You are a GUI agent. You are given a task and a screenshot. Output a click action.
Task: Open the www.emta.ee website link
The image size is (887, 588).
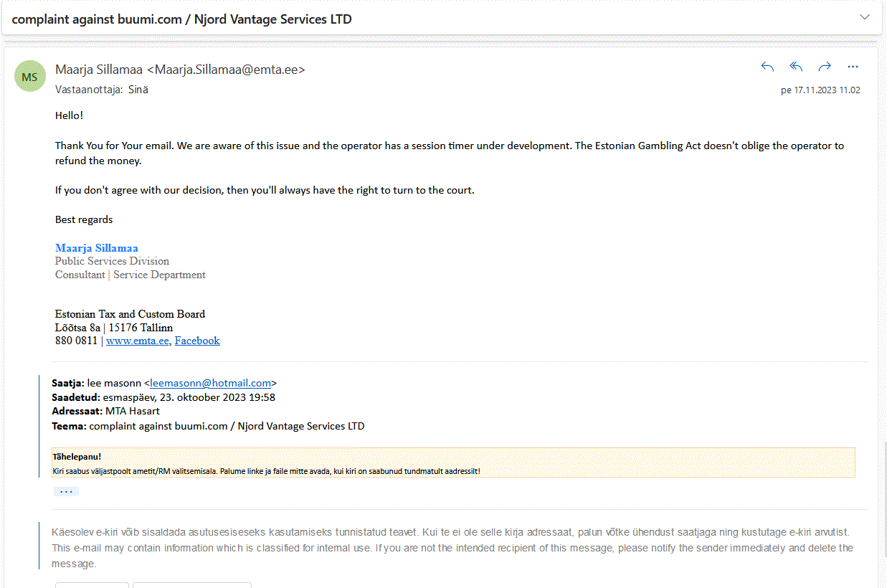(138, 341)
